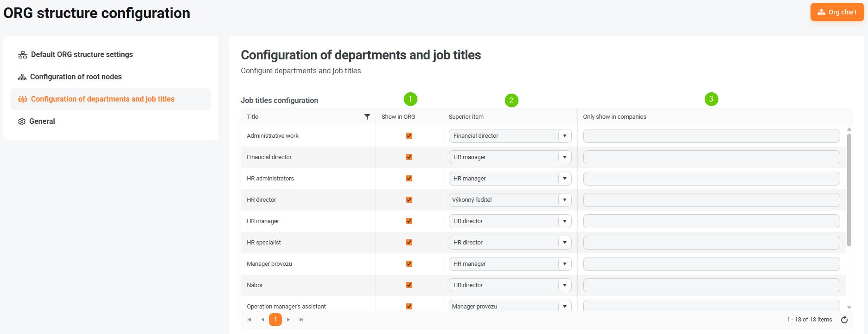This screenshot has width=868, height=334.
Task: Select Configuration of root nodes menu item
Action: coord(76,77)
